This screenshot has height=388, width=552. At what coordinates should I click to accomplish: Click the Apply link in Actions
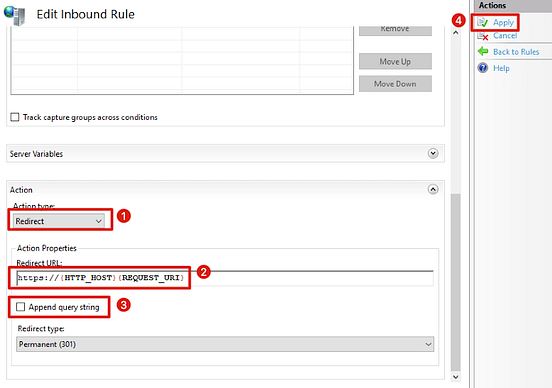503,23
